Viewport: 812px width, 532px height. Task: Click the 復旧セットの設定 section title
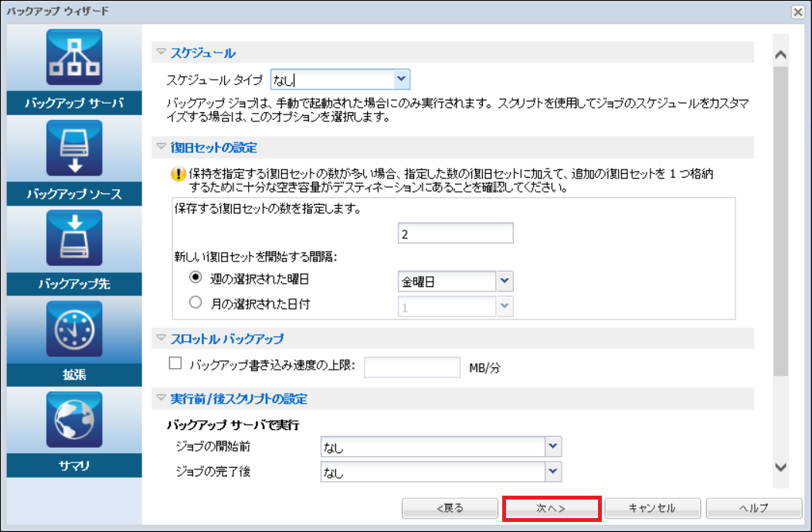pos(214,148)
